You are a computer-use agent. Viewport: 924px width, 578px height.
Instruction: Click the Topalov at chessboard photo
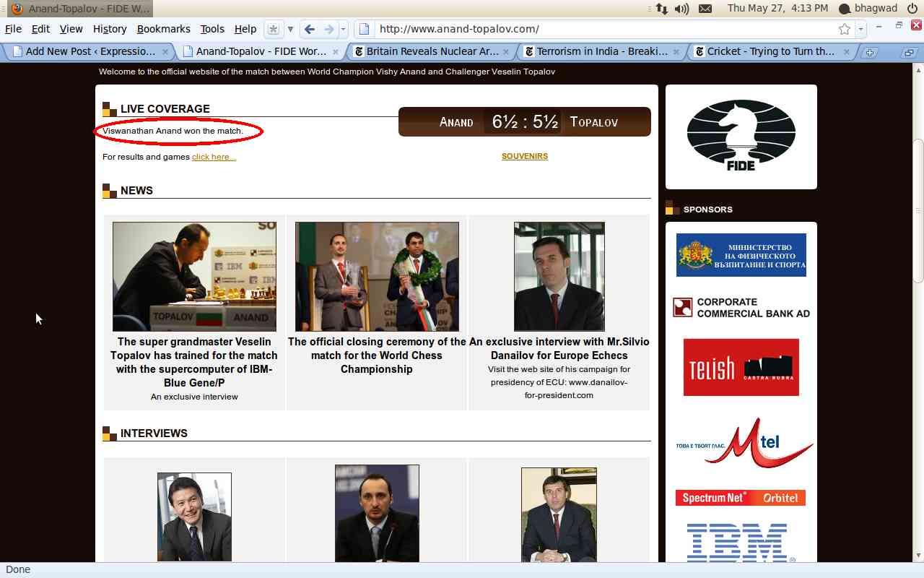tap(195, 277)
